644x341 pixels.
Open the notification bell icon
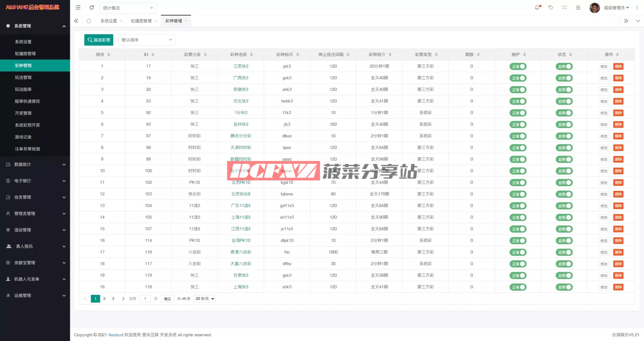537,7
